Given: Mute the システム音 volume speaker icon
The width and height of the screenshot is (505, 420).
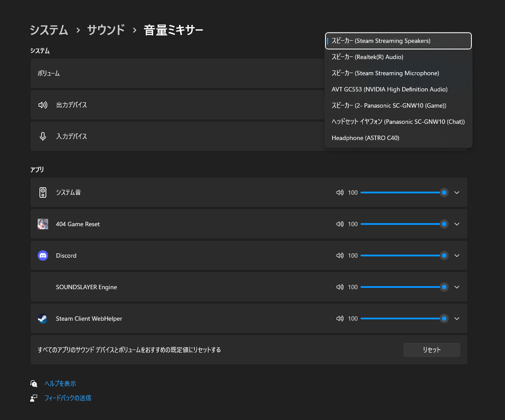Looking at the screenshot, I should [x=340, y=192].
